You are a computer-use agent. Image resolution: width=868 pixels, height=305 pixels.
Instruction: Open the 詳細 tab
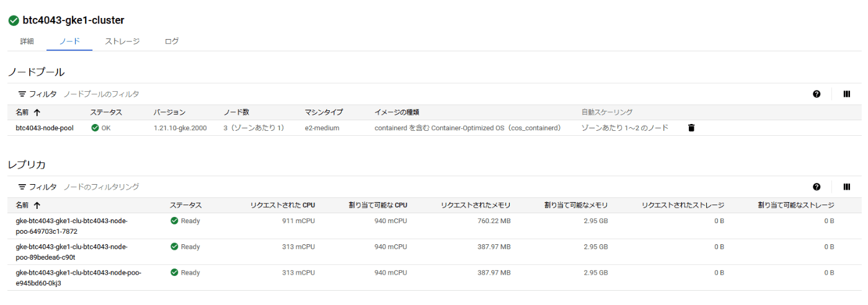coord(27,42)
